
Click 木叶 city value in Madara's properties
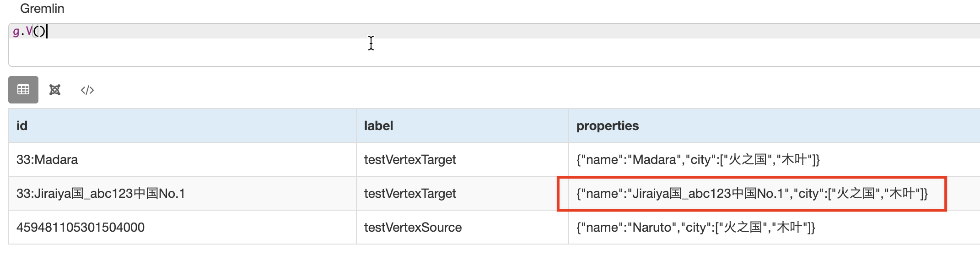point(794,160)
